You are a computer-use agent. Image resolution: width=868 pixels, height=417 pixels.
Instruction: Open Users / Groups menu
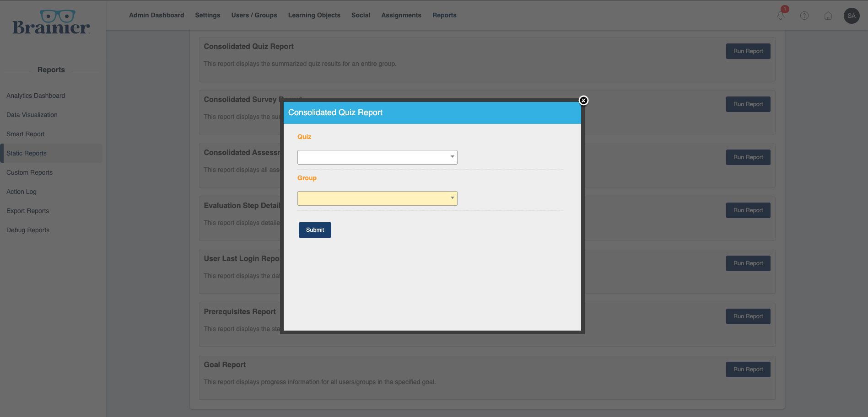point(254,15)
